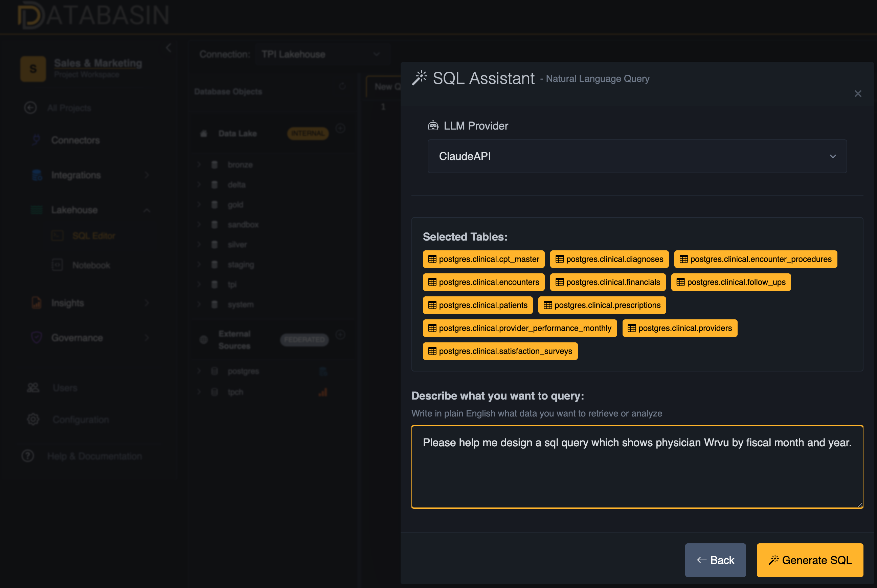This screenshot has width=877, height=588.
Task: Click the magic wand SQL Assistant icon
Action: (420, 78)
